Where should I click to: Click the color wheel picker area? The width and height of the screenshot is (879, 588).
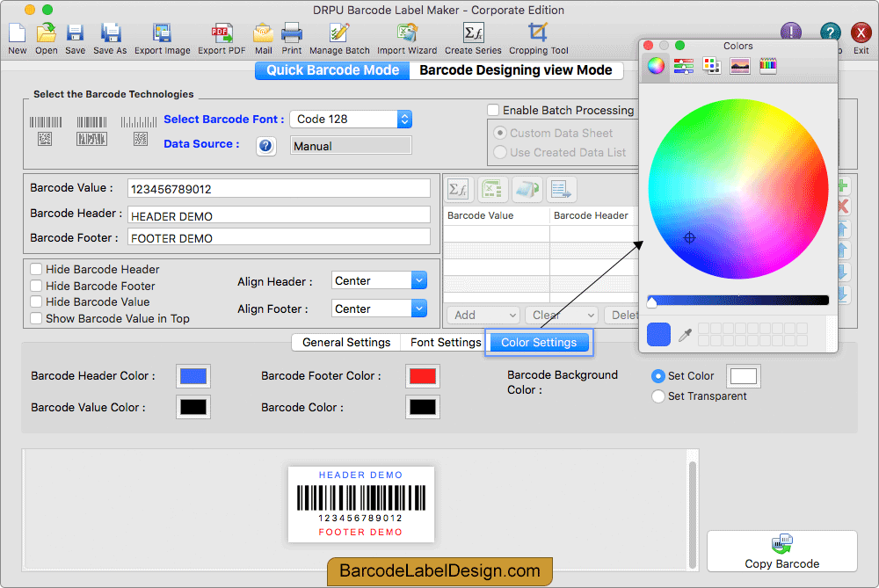tap(737, 189)
